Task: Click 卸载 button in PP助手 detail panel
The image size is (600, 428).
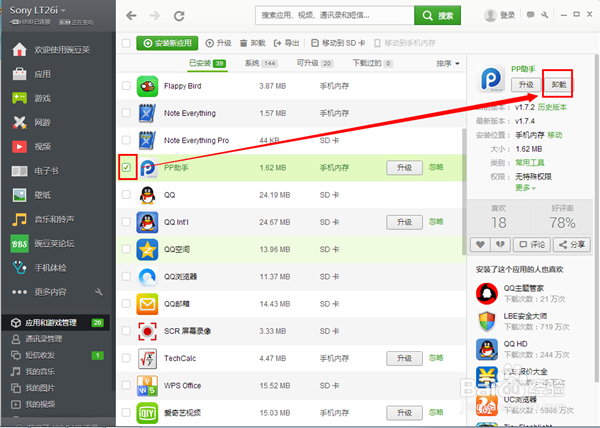Action: pos(559,85)
